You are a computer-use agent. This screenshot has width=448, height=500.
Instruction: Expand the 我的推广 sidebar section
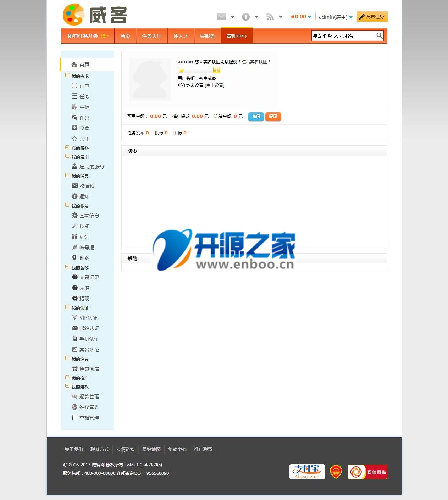pos(67,377)
